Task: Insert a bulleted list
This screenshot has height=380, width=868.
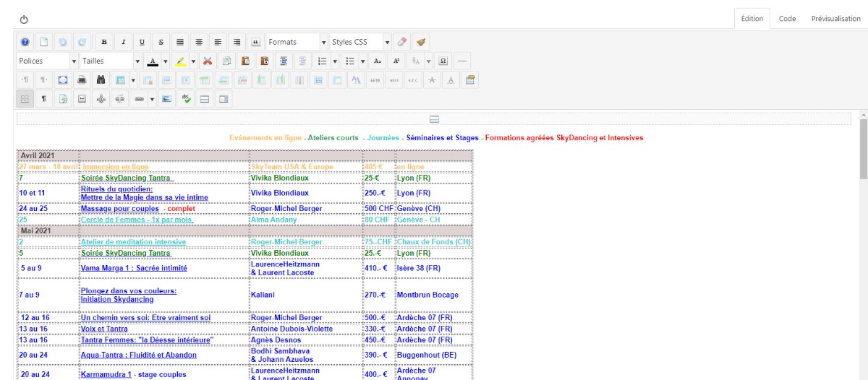Action: tap(349, 61)
